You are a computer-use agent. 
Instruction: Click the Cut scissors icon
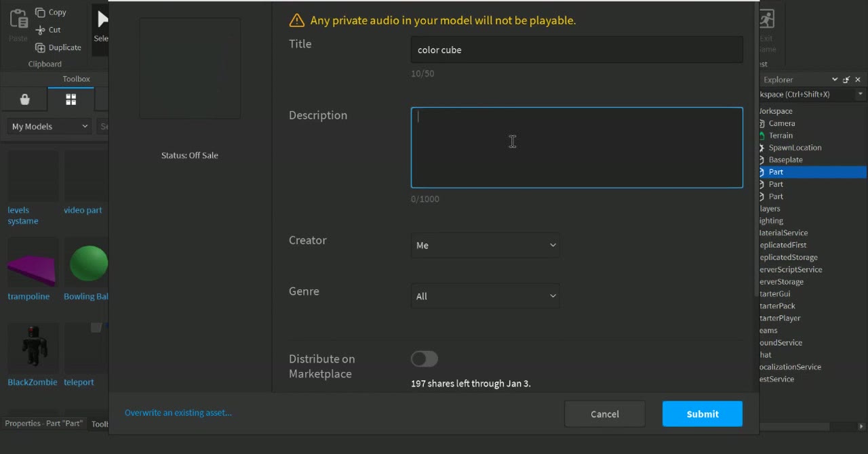click(x=40, y=30)
